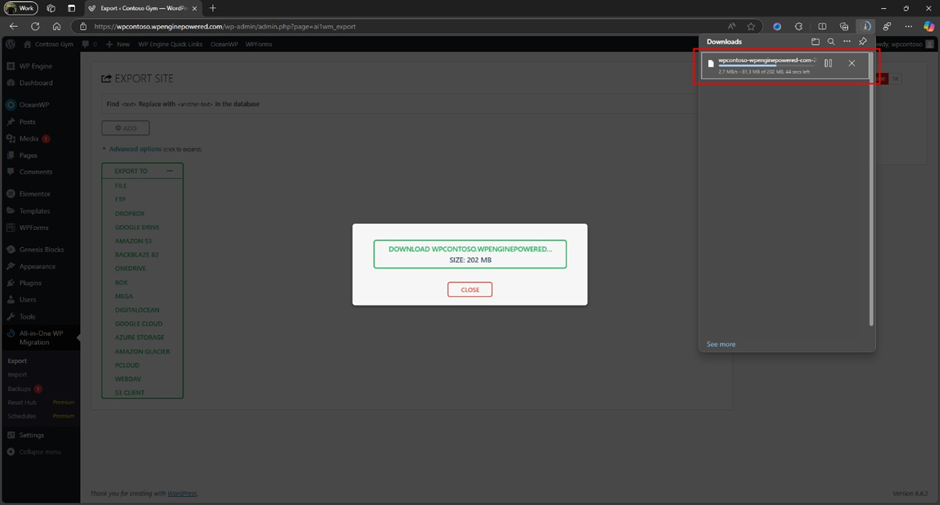Select GOOGLE DRIVE export option
This screenshot has height=505, width=940.
(137, 227)
